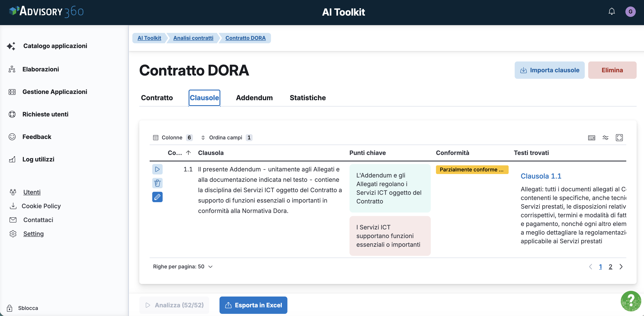Click the notification bell icon
The height and width of the screenshot is (316, 644).
612,11
